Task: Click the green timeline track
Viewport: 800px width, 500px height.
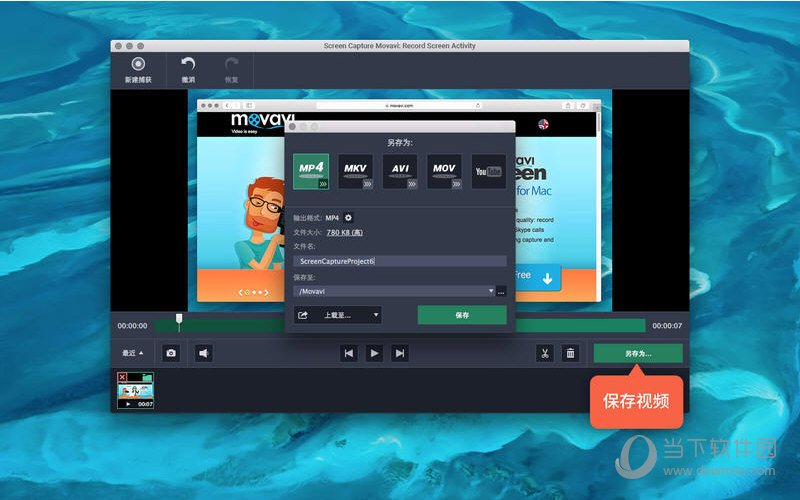Action: point(400,326)
